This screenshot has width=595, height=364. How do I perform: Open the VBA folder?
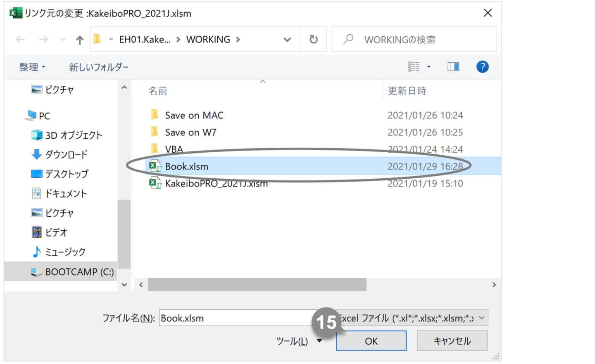174,149
